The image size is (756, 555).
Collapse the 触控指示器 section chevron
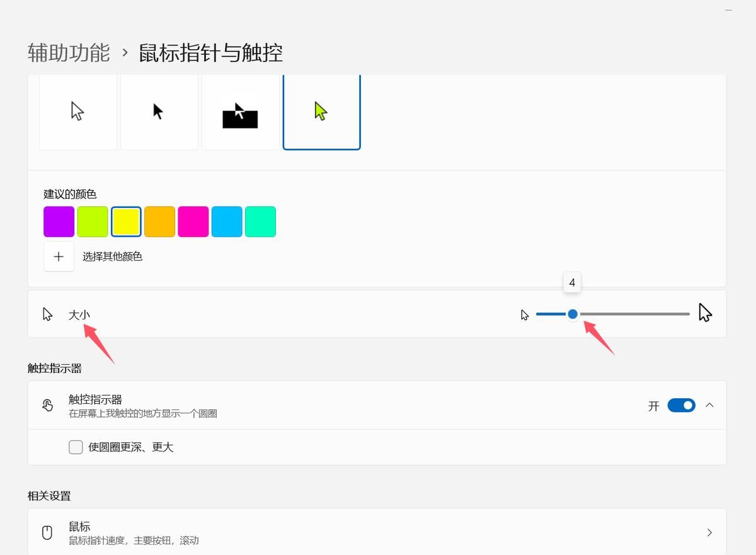pyautogui.click(x=709, y=405)
